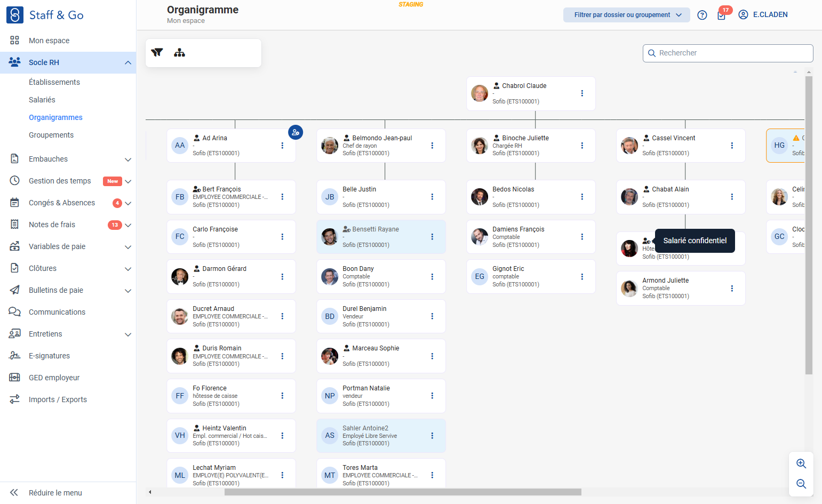This screenshot has height=504, width=822.
Task: Open the Staff & Go logo
Action: click(x=45, y=15)
